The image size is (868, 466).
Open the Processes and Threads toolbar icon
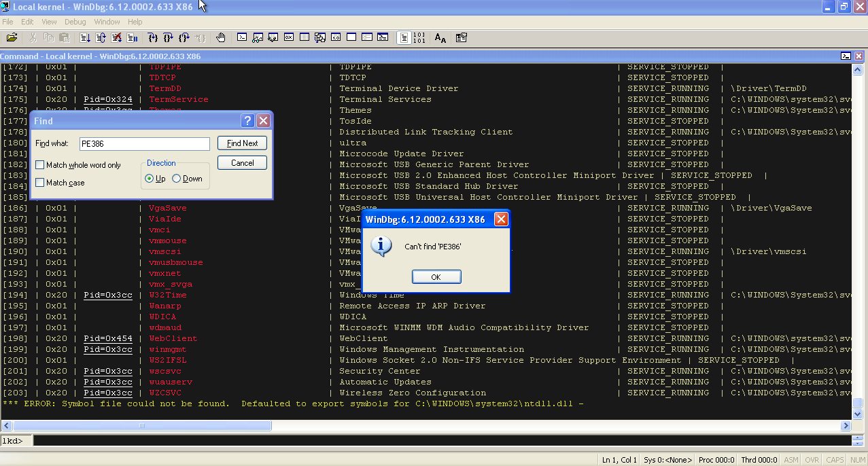[x=367, y=37]
